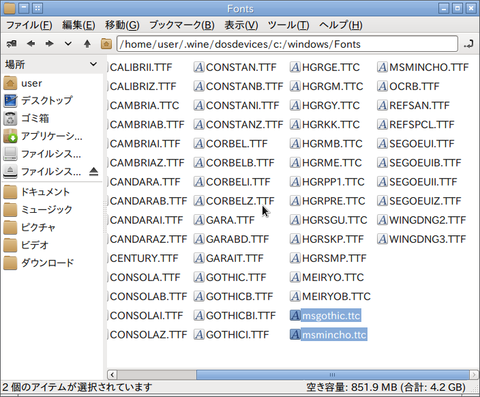The height and width of the screenshot is (397, 480).
Task: Select CORBEL.TTF font icon
Action: click(199, 144)
